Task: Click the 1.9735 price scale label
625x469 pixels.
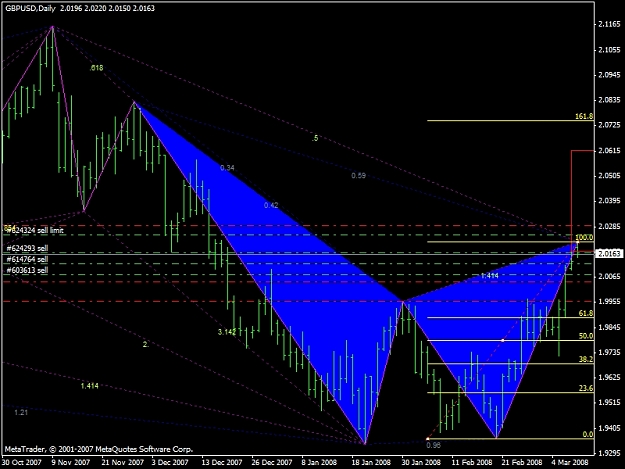Action: click(x=609, y=352)
